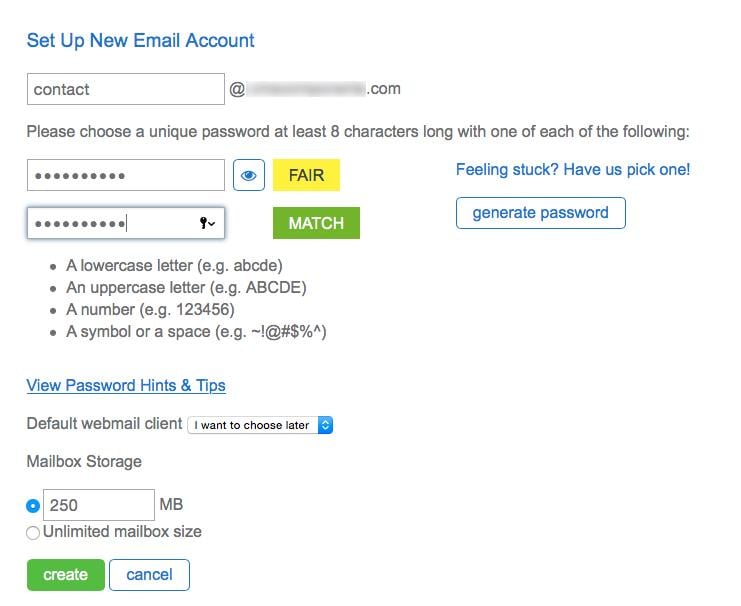Cancel the new email account setup
The height and width of the screenshot is (606, 741).
(149, 575)
